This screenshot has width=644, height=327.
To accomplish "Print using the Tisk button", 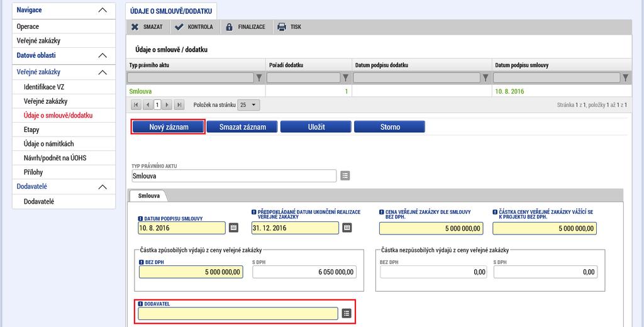I will [289, 27].
